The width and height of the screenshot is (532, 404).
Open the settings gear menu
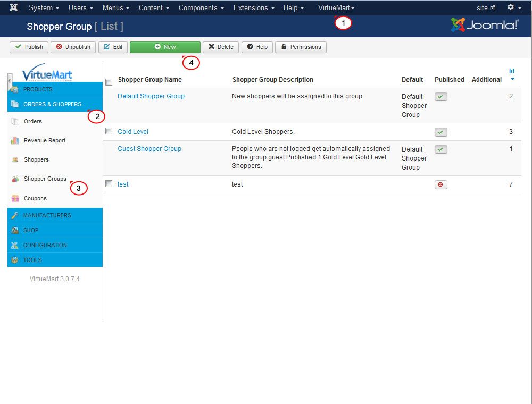[514, 7]
